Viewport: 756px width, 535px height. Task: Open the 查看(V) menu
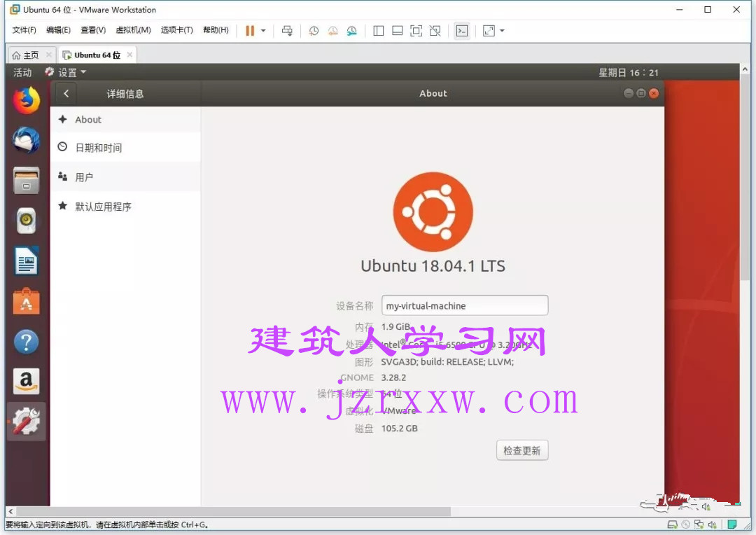click(93, 30)
